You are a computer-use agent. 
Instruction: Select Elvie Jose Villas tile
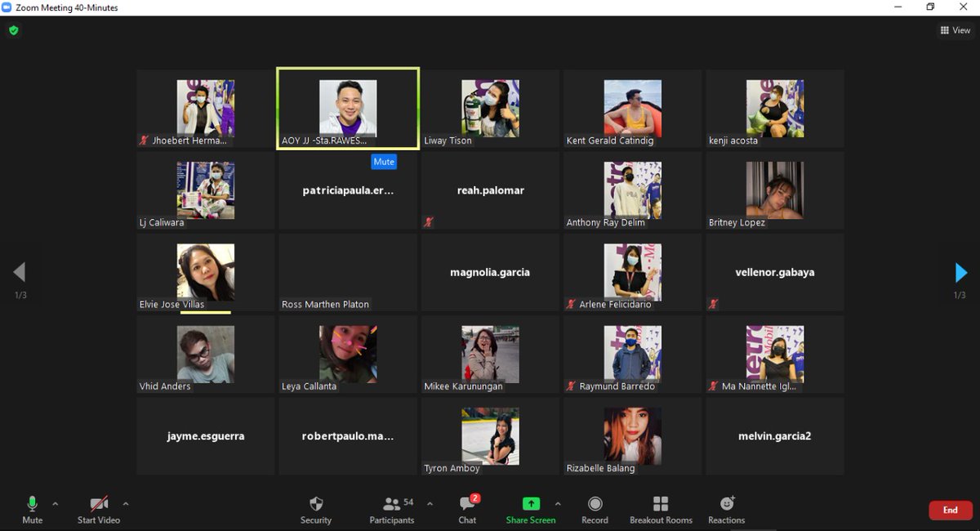click(x=206, y=272)
